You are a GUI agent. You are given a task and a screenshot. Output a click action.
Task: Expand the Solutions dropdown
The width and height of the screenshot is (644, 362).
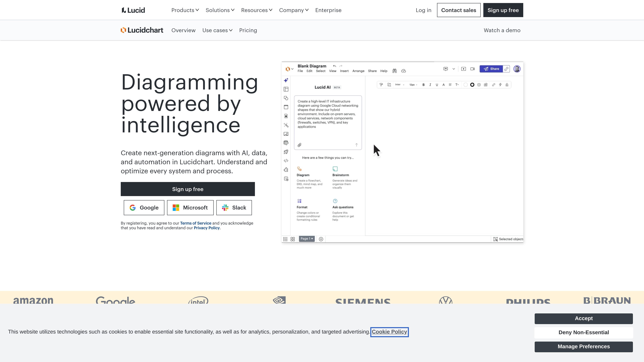pyautogui.click(x=220, y=10)
